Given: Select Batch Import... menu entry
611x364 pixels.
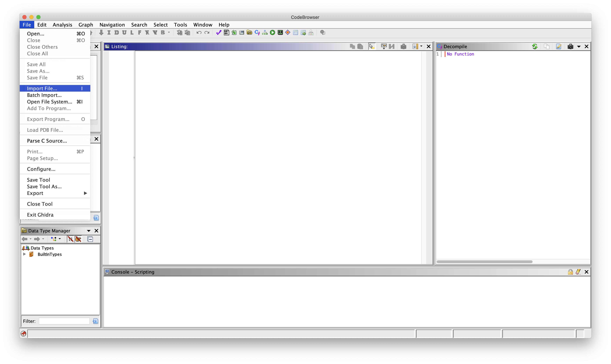Looking at the screenshot, I should pos(44,95).
